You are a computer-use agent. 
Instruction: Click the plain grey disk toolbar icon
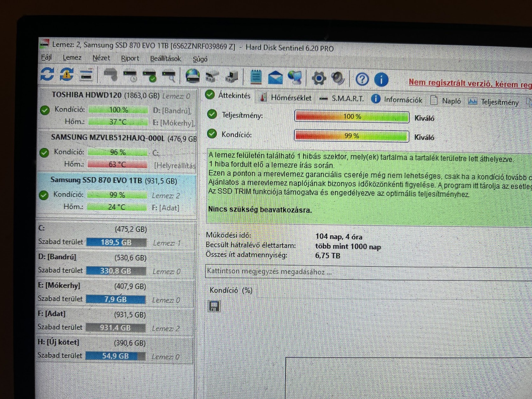110,75
